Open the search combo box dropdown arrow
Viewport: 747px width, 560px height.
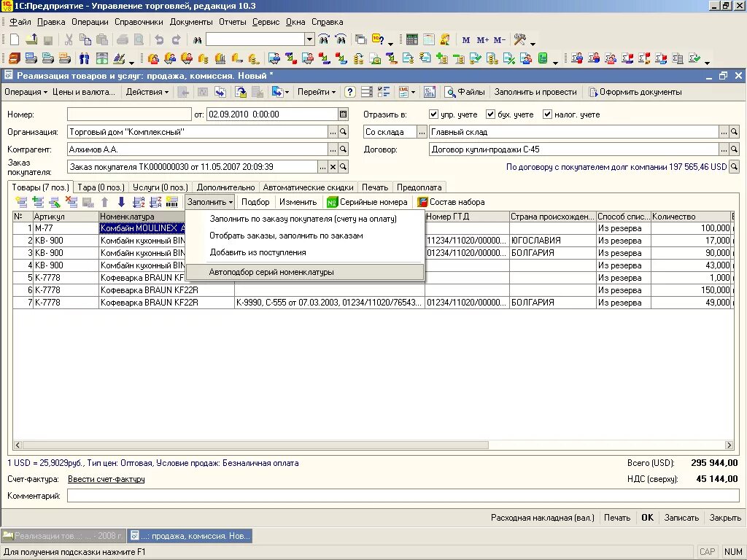[309, 39]
